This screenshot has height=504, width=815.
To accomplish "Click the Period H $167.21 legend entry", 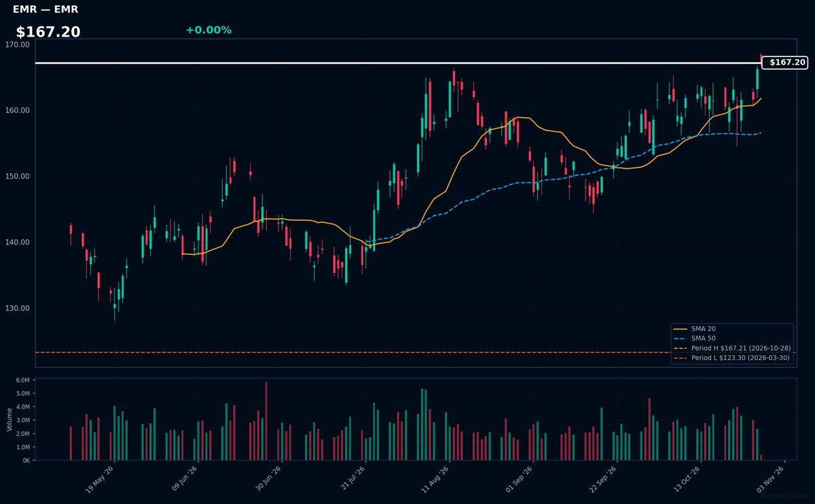I will [731, 348].
